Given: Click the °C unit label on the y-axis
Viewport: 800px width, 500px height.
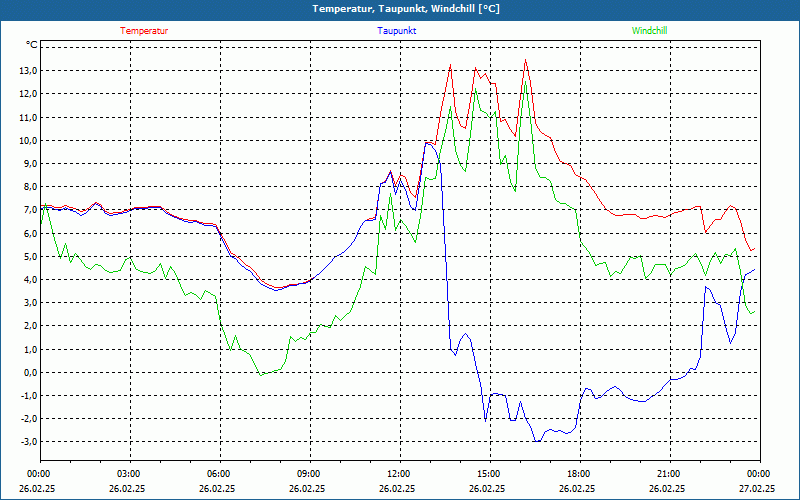Looking at the screenshot, I should coord(31,45).
